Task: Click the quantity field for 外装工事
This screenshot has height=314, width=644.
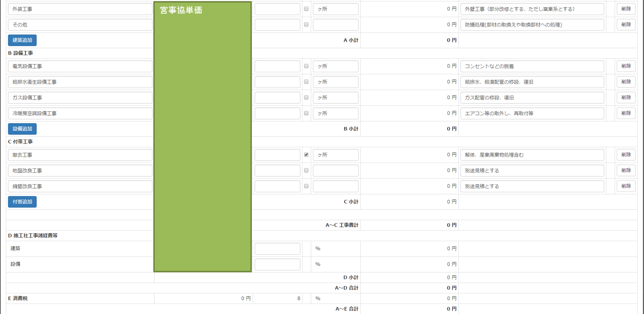Action: pyautogui.click(x=277, y=9)
